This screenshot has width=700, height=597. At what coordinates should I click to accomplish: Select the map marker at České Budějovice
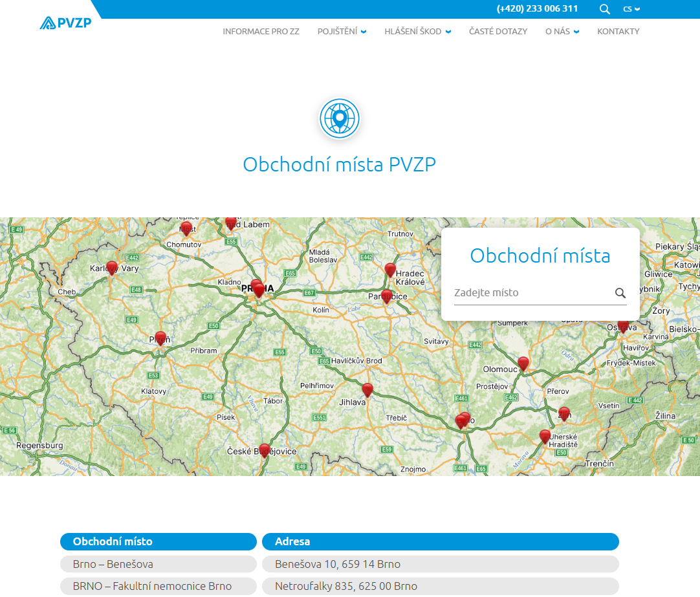(x=265, y=450)
